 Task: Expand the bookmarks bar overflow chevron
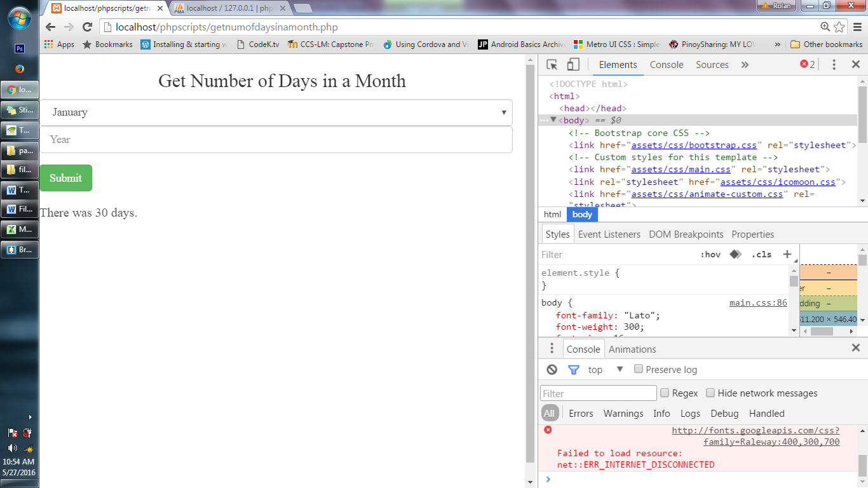click(778, 44)
